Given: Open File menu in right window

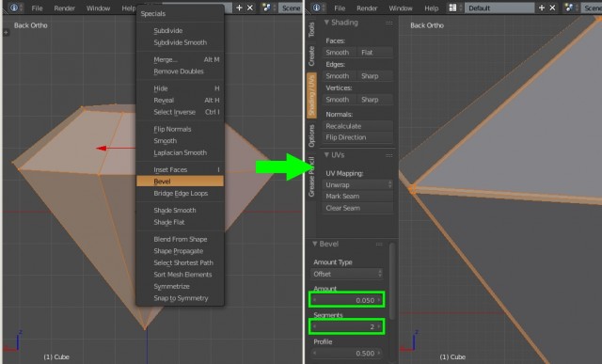Looking at the screenshot, I should pyautogui.click(x=340, y=8).
